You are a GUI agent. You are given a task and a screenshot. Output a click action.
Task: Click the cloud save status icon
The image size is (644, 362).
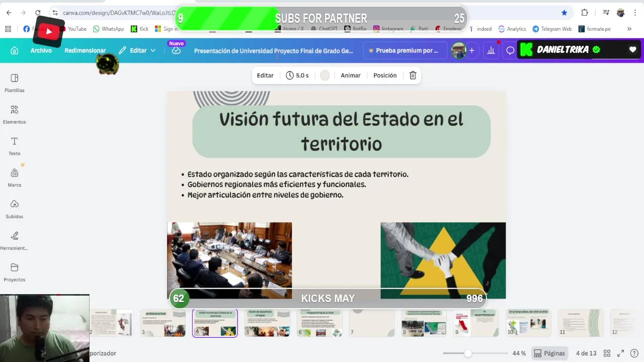pyautogui.click(x=176, y=50)
